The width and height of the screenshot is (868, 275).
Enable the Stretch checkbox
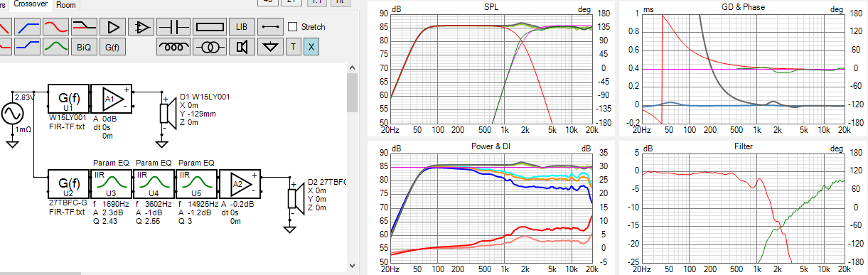coord(293,27)
